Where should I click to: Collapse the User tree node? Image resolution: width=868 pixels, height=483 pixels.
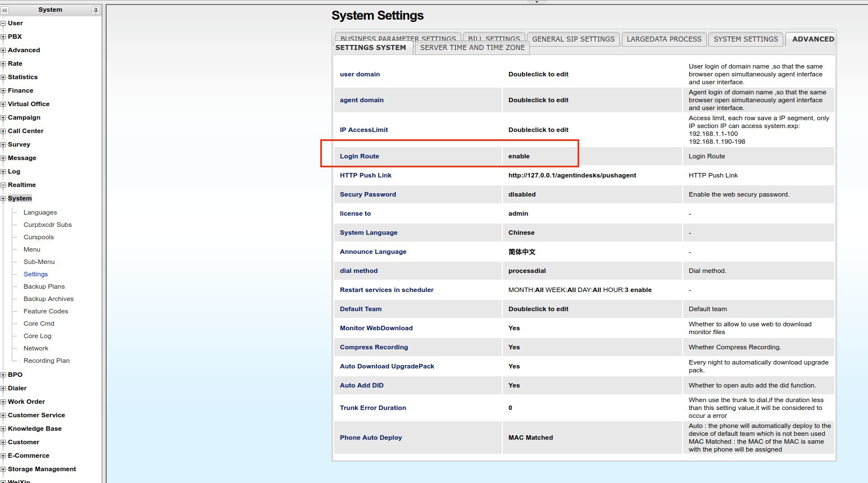[x=3, y=24]
